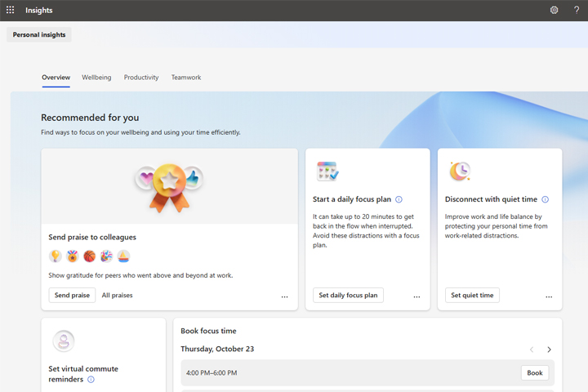Open the All praises link
Screen dimensions: 588x392
coord(117,296)
